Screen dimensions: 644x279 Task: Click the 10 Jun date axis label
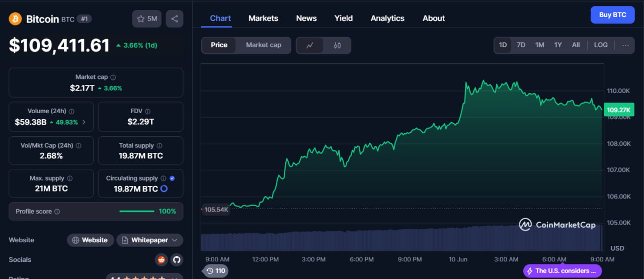click(x=458, y=259)
